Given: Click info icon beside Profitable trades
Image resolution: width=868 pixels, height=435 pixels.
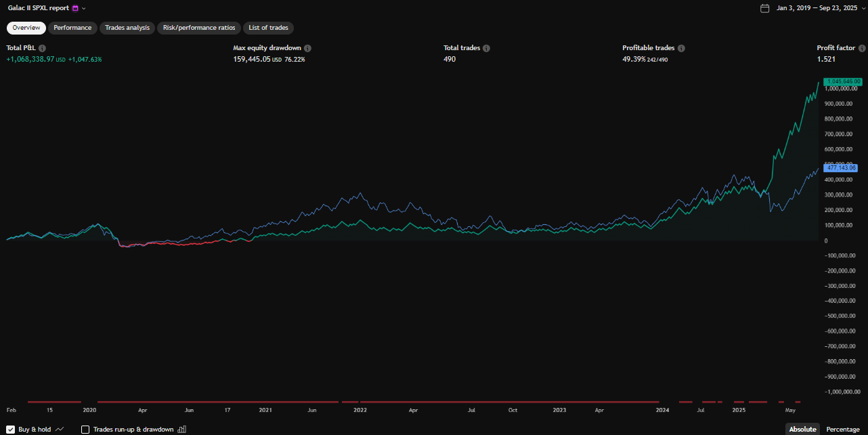Looking at the screenshot, I should 681,49.
